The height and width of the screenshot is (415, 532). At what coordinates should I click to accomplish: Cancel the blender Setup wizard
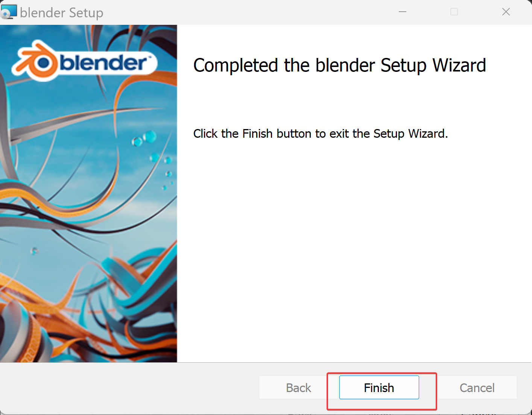pos(477,387)
